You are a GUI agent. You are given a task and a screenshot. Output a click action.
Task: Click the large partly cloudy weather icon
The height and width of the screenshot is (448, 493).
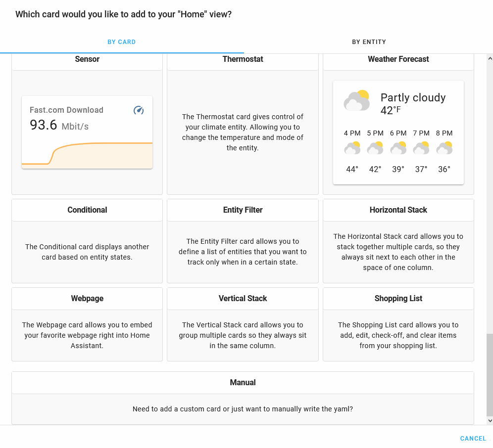coord(356,100)
